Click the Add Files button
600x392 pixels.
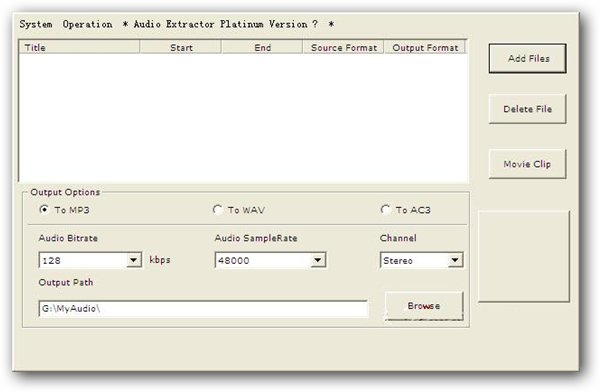528,58
